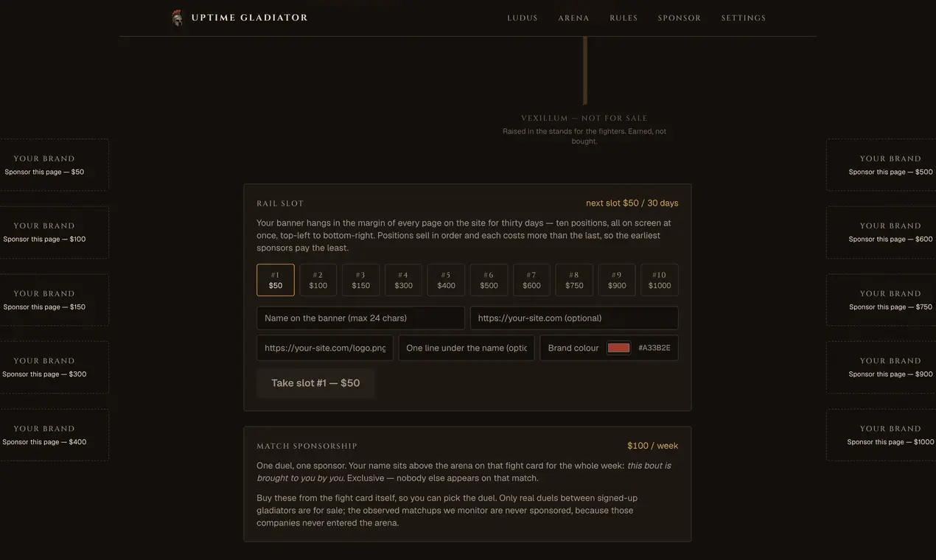The width and height of the screenshot is (936, 560).
Task: Select rail slot #9 at $900
Action: pyautogui.click(x=617, y=280)
